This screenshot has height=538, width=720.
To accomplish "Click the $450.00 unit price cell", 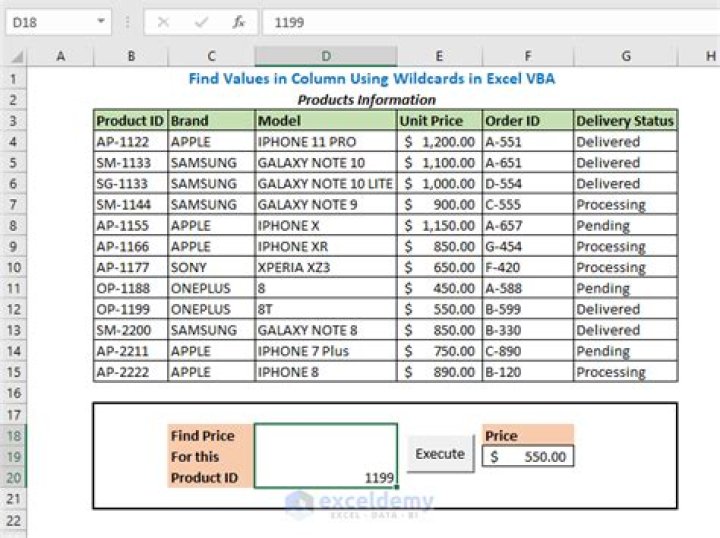I will coord(439,289).
